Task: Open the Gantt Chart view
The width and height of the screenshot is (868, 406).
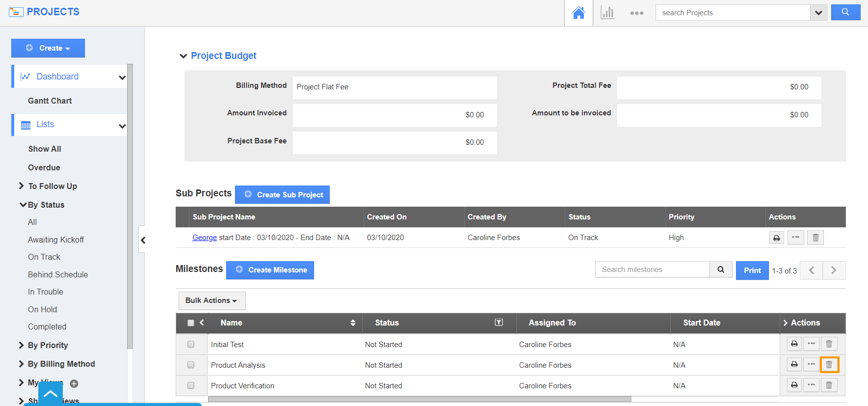Action: point(50,101)
